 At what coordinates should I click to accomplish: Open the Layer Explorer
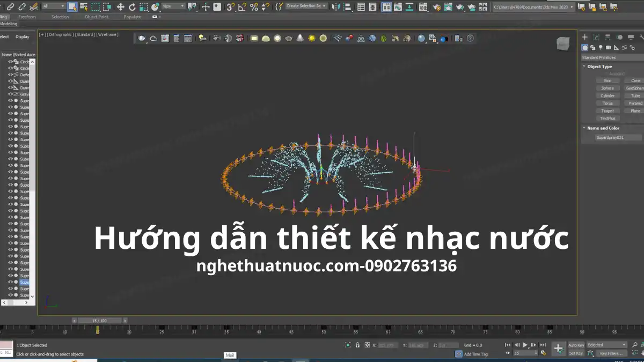point(372,7)
